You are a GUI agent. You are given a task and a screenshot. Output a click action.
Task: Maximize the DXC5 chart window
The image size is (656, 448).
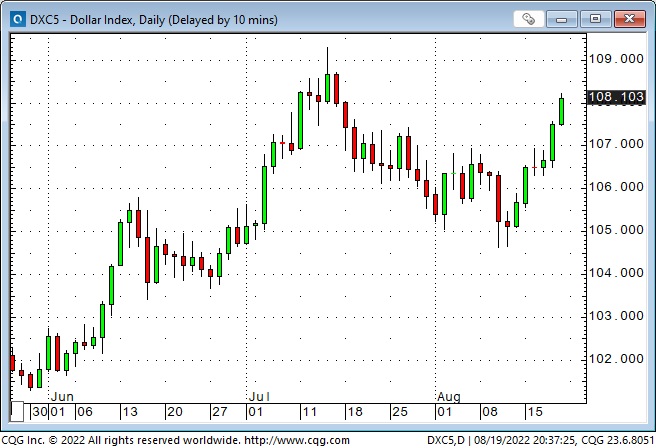pos(595,19)
